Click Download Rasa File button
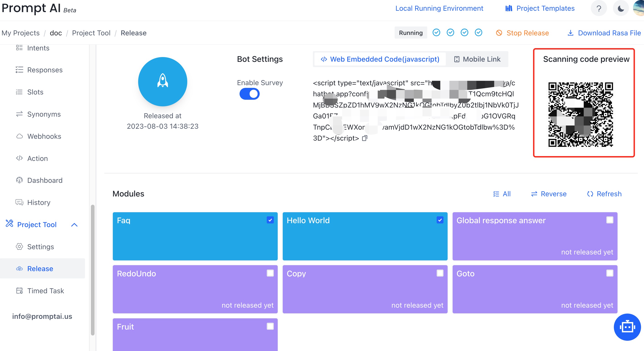Screen dimensions: 644x351 (604, 33)
